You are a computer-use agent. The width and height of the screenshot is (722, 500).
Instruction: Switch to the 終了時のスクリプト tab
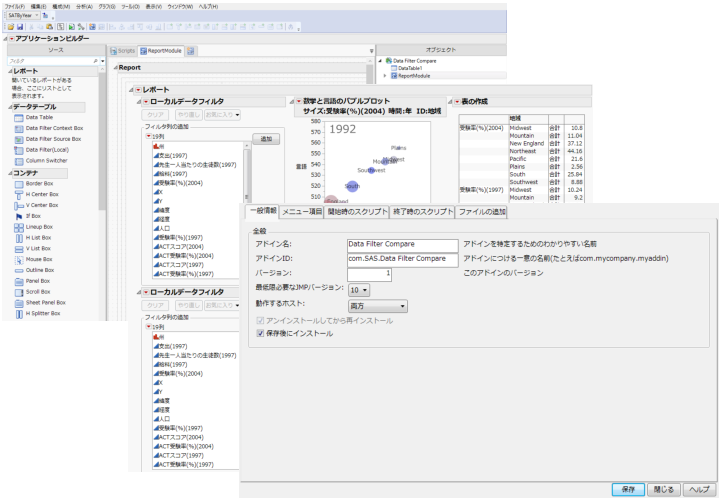click(423, 212)
